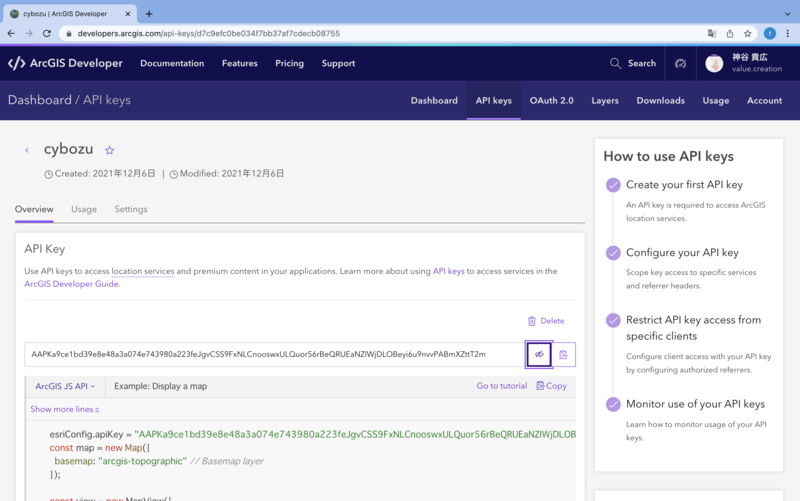Screen dimensions: 800x501
Task: Open the top Usage navigation tab
Action: (x=715, y=101)
